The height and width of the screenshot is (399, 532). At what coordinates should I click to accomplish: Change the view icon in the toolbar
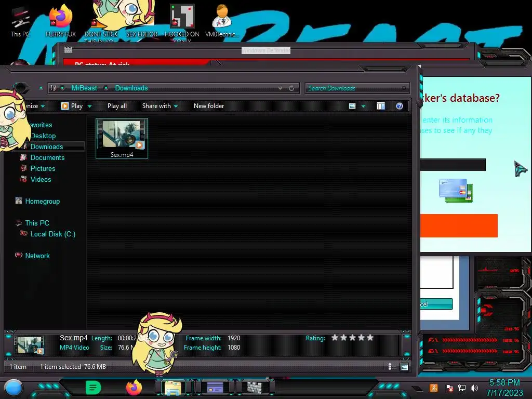pos(352,106)
